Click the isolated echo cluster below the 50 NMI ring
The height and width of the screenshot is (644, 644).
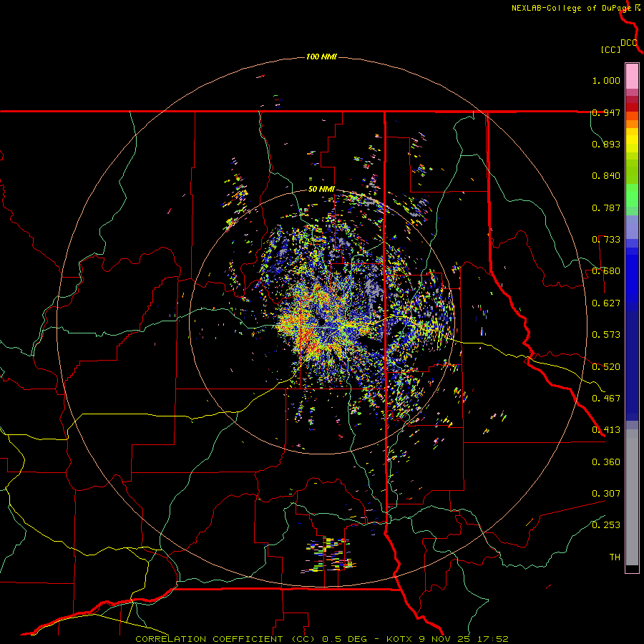point(328,555)
